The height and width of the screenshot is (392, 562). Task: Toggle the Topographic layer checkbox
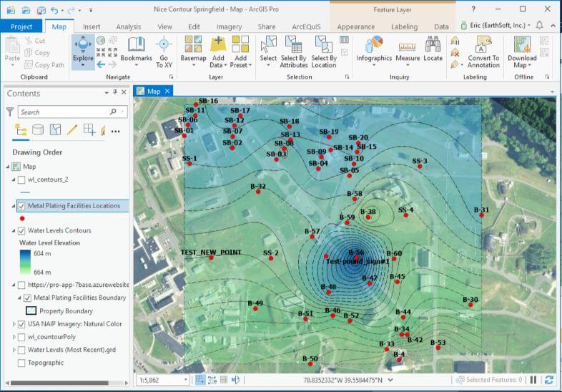[x=21, y=363]
